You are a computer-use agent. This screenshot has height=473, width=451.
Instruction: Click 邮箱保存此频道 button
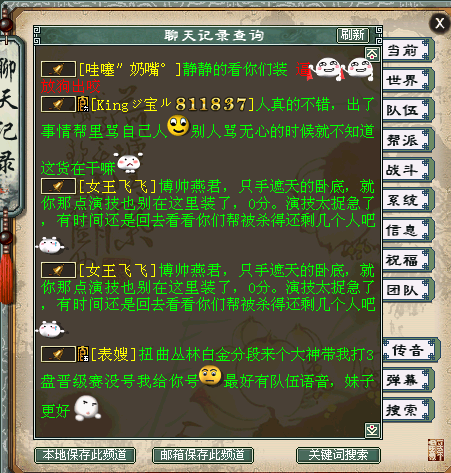(x=203, y=455)
